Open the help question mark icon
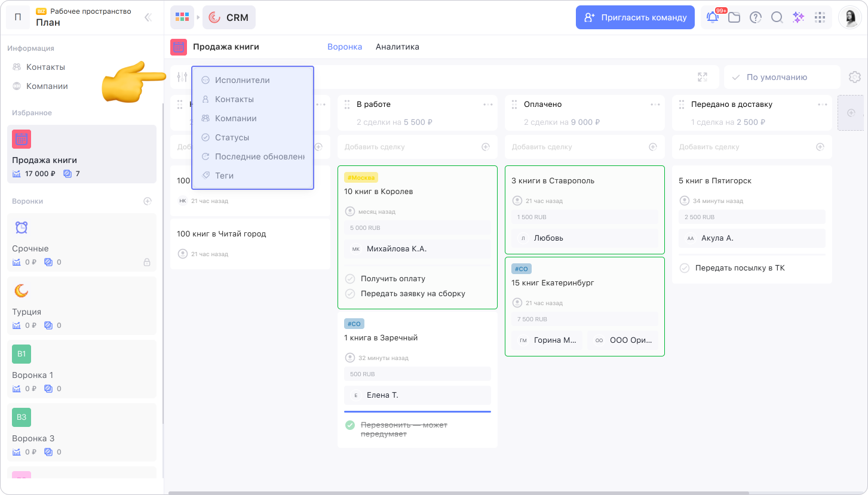The width and height of the screenshot is (868, 495). [x=755, y=17]
